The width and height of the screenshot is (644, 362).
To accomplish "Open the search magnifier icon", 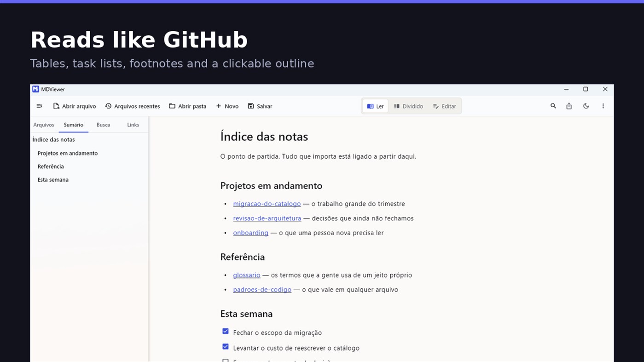I will pos(553,106).
